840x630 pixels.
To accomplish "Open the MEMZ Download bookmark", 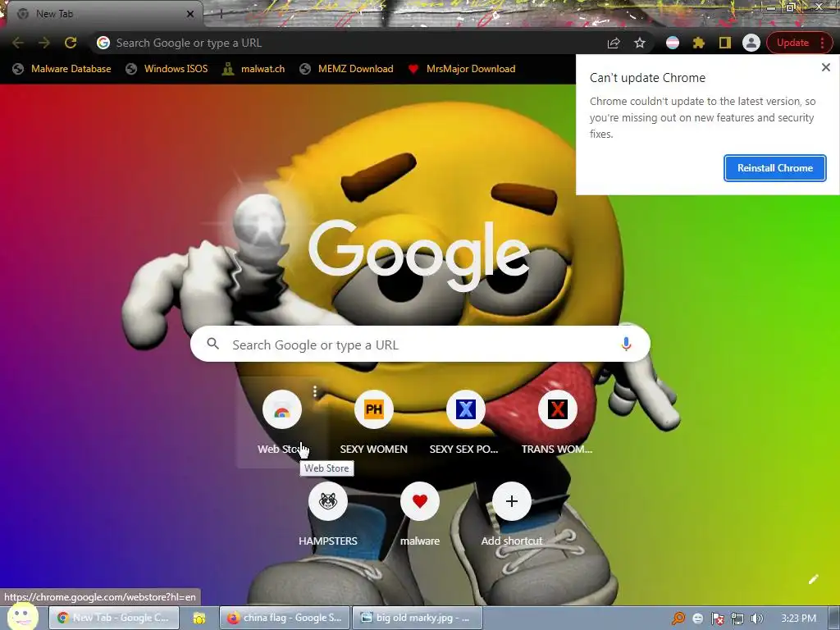I will [347, 69].
